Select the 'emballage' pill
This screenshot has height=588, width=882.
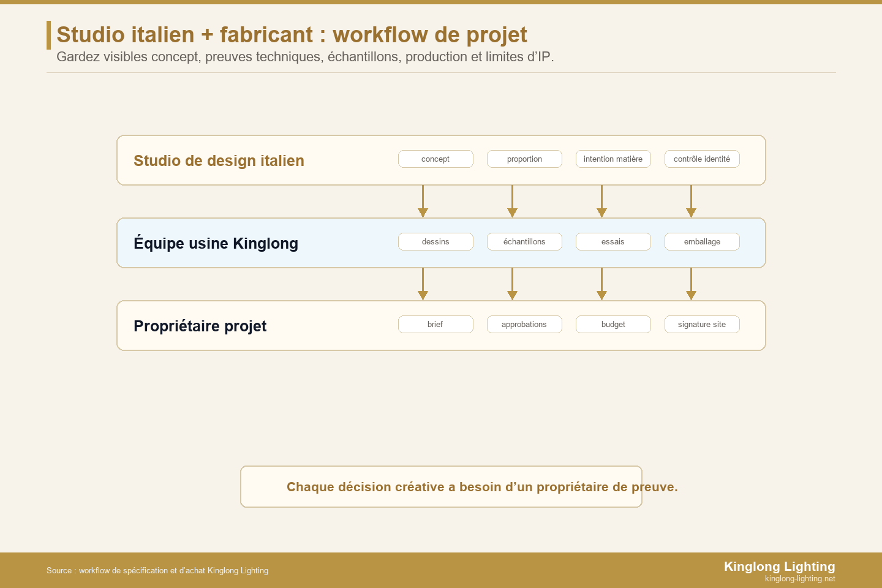coord(702,241)
